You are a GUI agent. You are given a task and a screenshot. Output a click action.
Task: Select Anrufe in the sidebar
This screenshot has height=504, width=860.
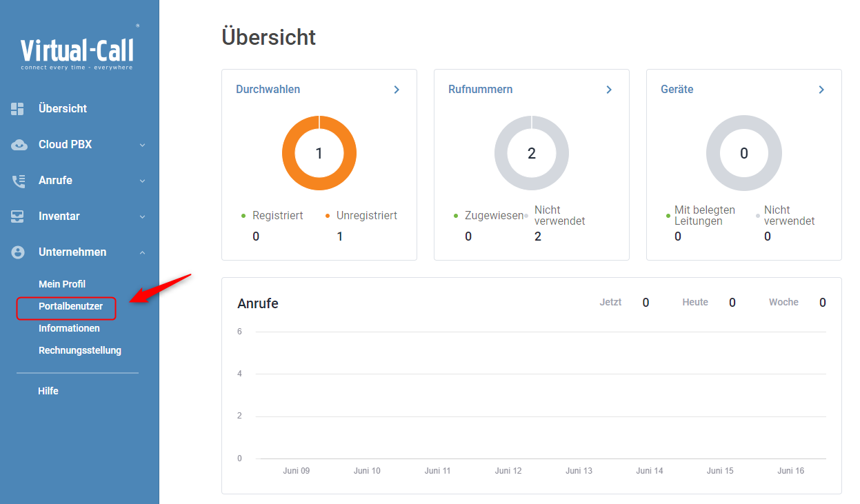(x=55, y=181)
